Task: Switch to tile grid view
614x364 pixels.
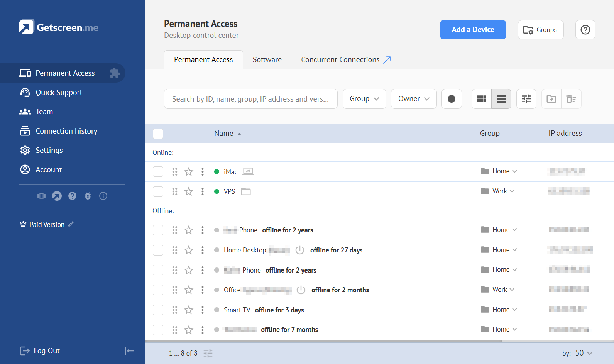Action: click(x=481, y=99)
